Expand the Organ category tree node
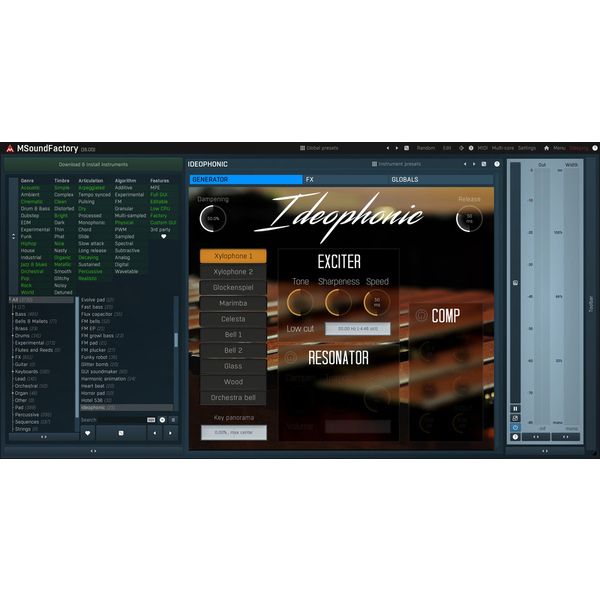600x600 pixels. pyautogui.click(x=13, y=393)
